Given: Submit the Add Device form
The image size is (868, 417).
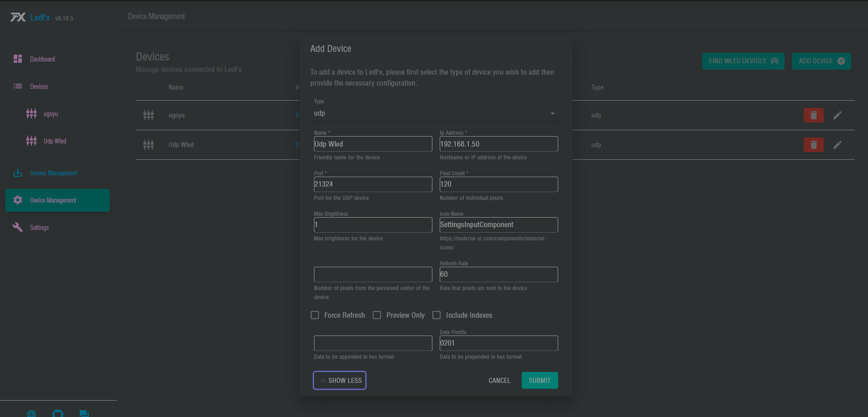Looking at the screenshot, I should pos(539,380).
